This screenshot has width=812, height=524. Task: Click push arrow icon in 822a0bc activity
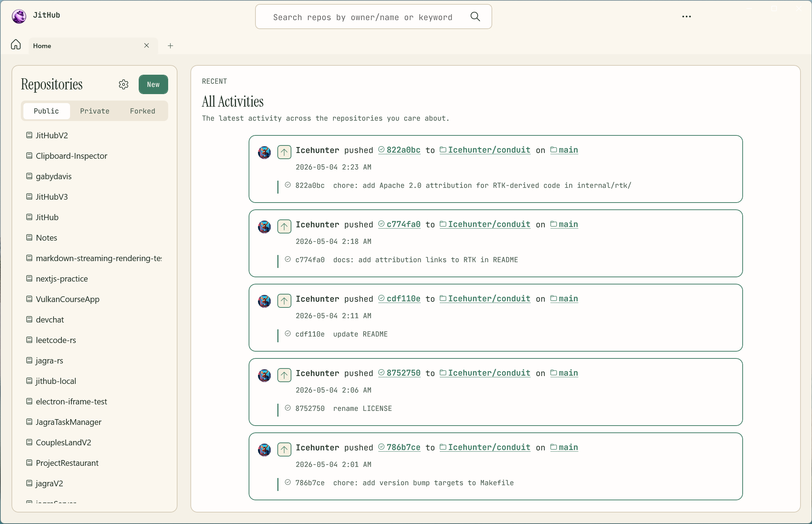(x=284, y=152)
